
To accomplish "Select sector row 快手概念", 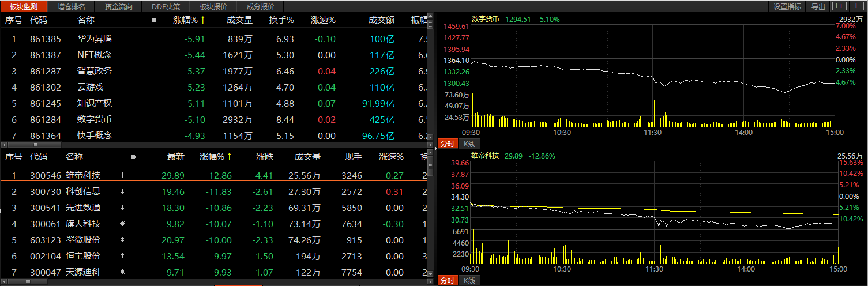I will [x=213, y=136].
